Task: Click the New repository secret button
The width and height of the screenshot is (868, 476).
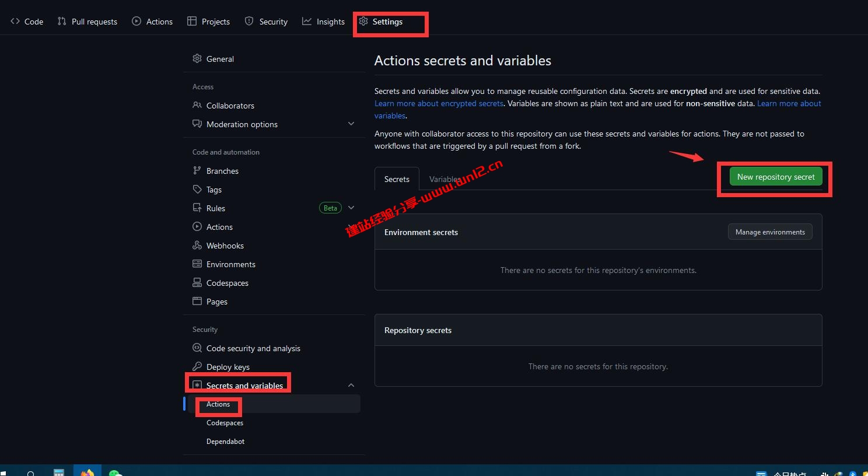Action: point(775,177)
